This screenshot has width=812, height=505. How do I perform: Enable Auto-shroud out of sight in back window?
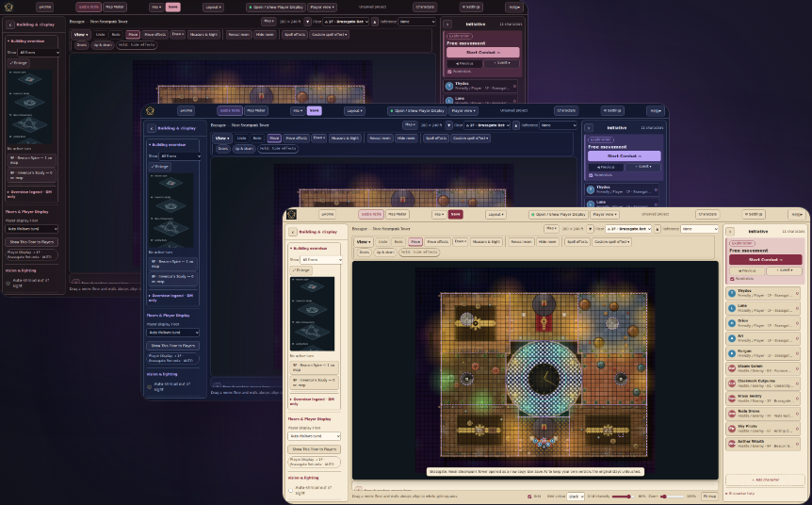pos(8,284)
